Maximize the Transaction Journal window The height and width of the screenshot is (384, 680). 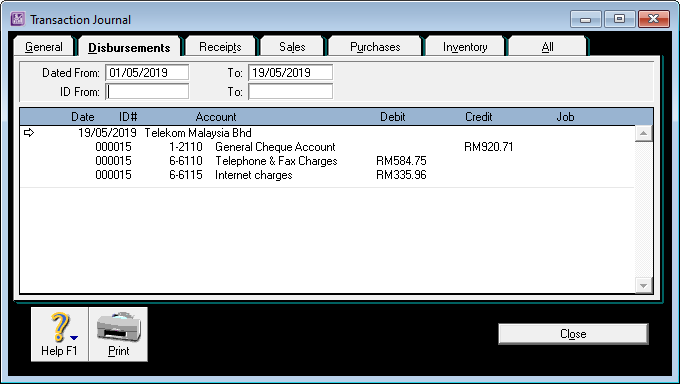(x=619, y=19)
